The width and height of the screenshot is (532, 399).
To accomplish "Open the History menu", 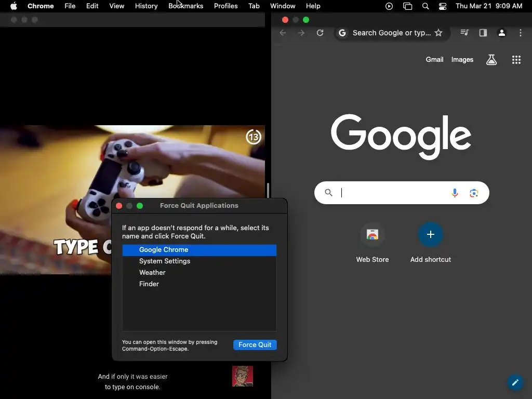I will point(146,6).
